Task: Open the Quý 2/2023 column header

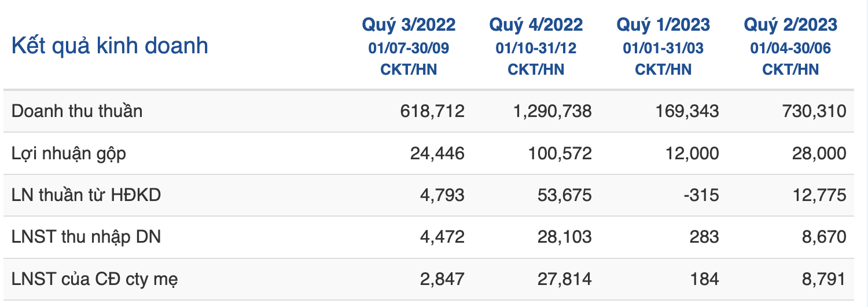Action: 790,25
